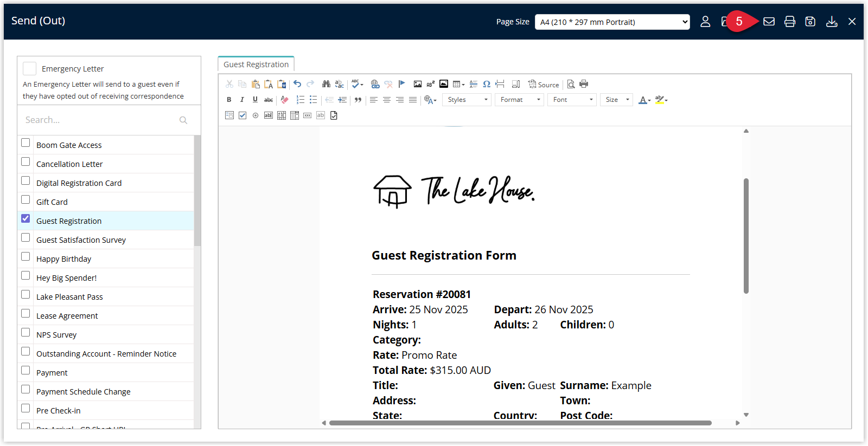Click the guest profile person icon
The height and width of the screenshot is (446, 868).
pos(705,22)
